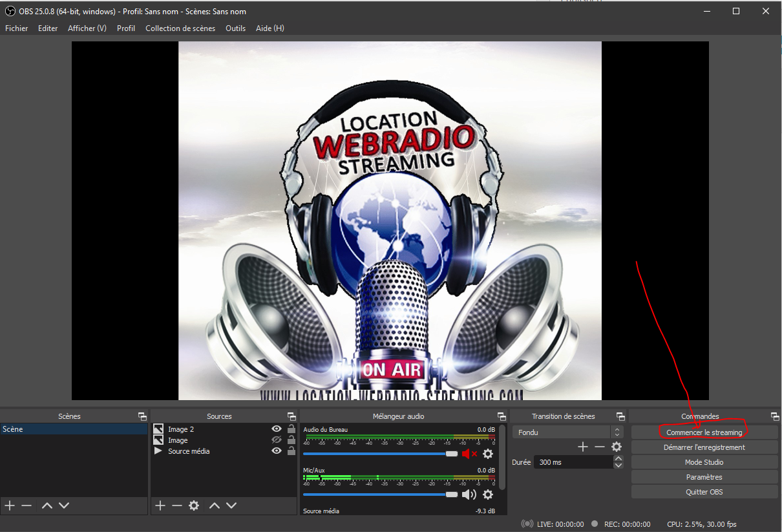Image resolution: width=782 pixels, height=532 pixels.
Task: Open the Editer menu
Action: 48,28
